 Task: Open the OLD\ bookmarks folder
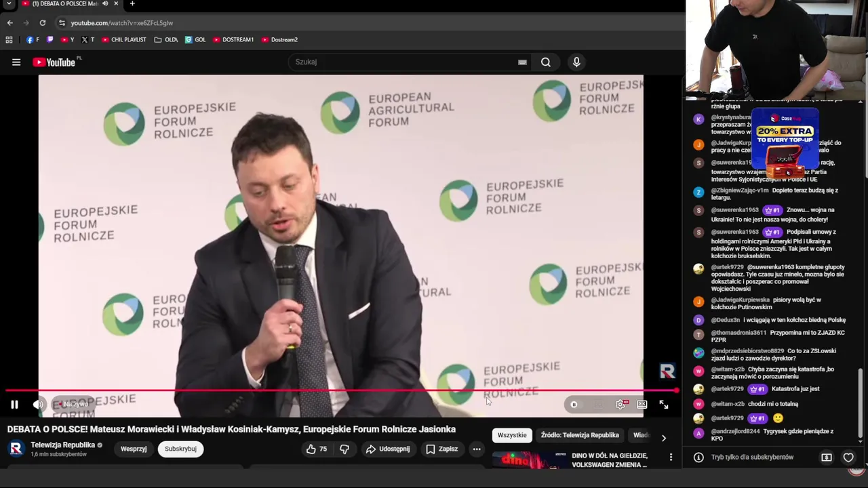click(x=166, y=40)
